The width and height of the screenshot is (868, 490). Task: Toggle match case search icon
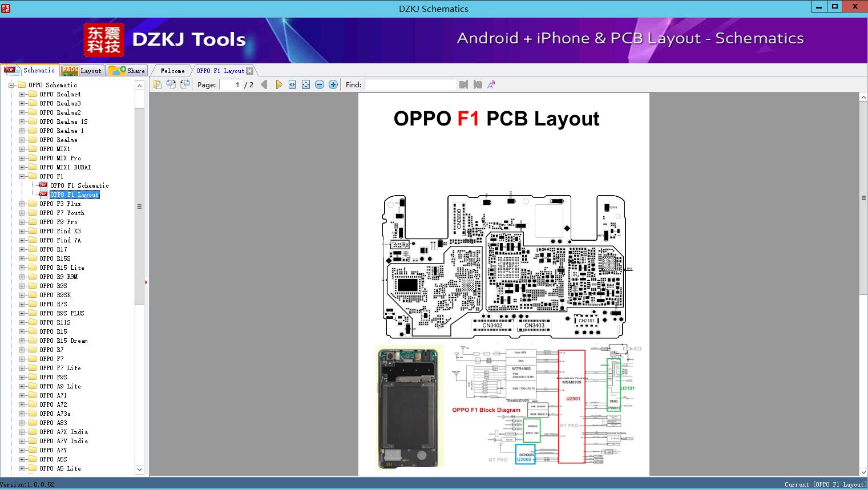pos(491,84)
